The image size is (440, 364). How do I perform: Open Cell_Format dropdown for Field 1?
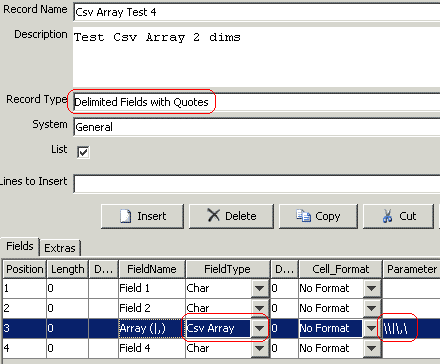372,288
